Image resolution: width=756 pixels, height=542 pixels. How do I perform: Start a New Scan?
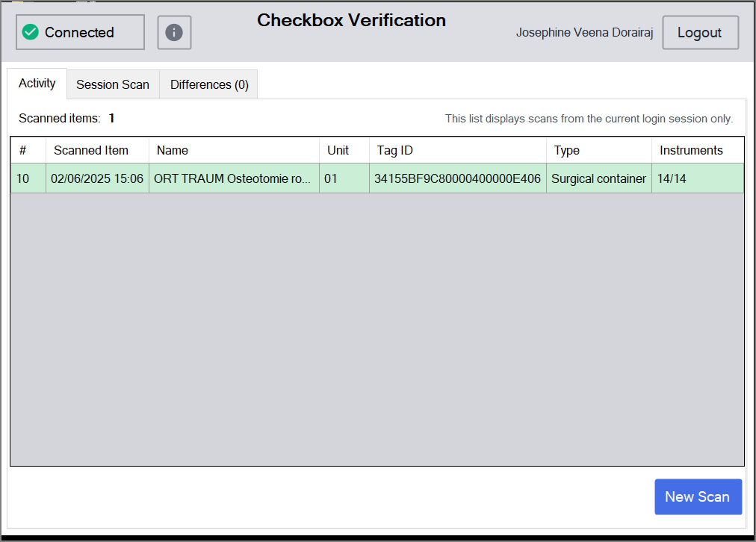coord(698,496)
